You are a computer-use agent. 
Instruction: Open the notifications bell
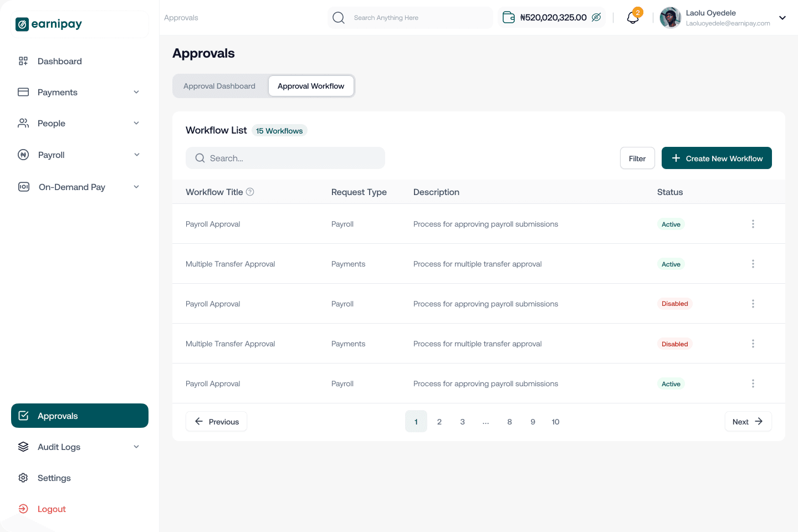(633, 18)
